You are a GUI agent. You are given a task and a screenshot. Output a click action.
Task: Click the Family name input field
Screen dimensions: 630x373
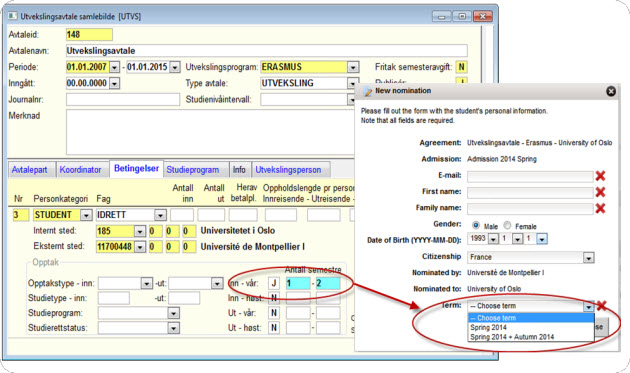click(530, 208)
